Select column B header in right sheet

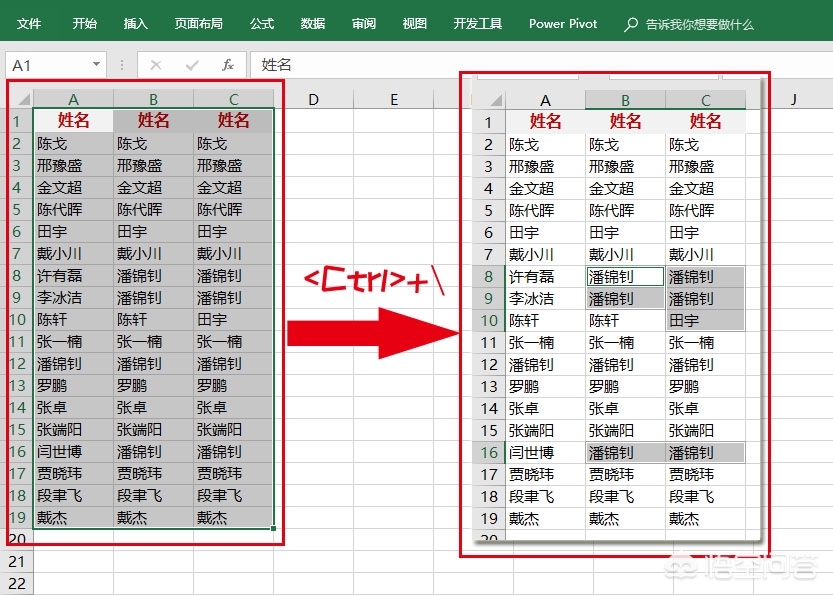[x=625, y=100]
